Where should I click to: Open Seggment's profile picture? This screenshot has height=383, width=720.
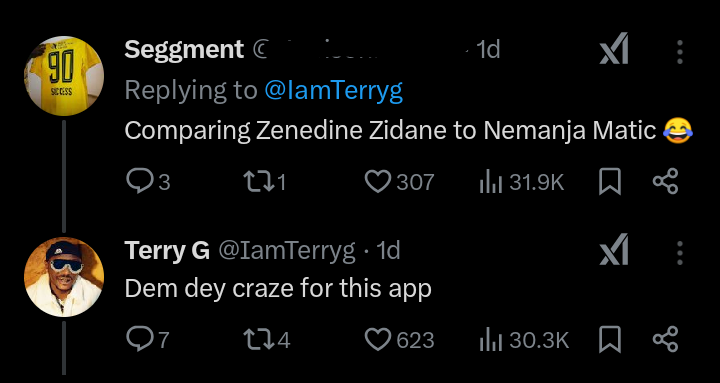(64, 76)
